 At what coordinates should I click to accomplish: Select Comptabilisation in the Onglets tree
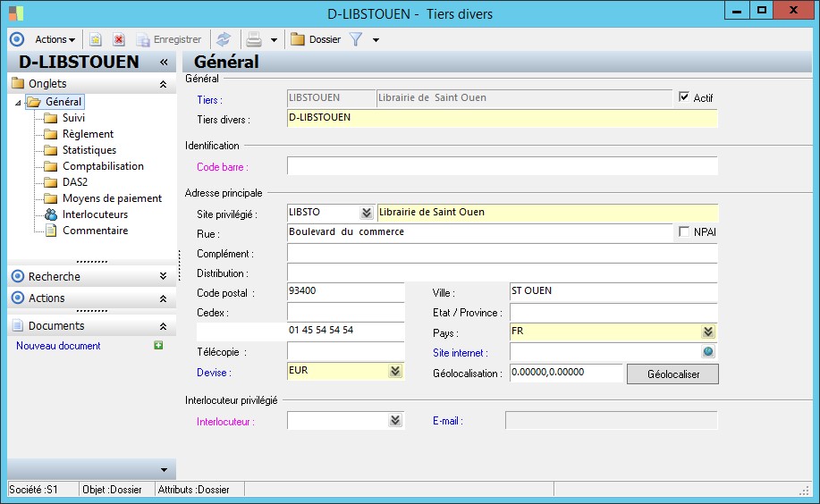pos(103,166)
